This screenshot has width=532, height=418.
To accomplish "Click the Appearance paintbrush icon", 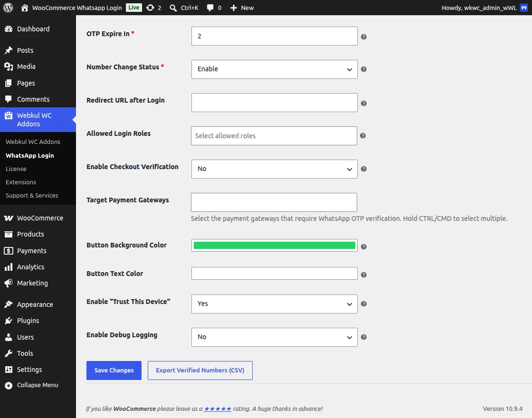I will (x=9, y=304).
